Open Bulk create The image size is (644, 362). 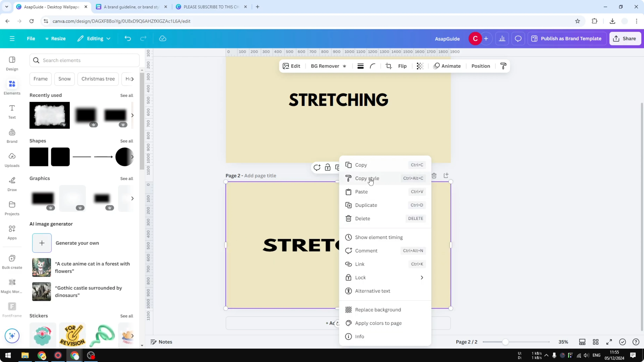coord(12,262)
